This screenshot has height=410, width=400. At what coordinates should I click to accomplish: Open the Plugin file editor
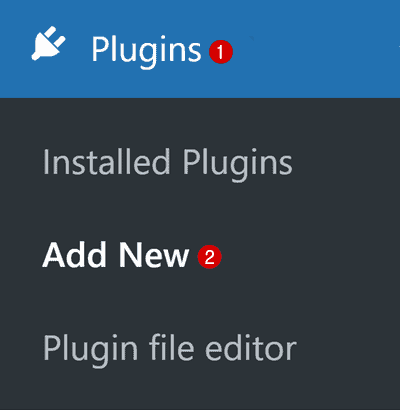(170, 349)
